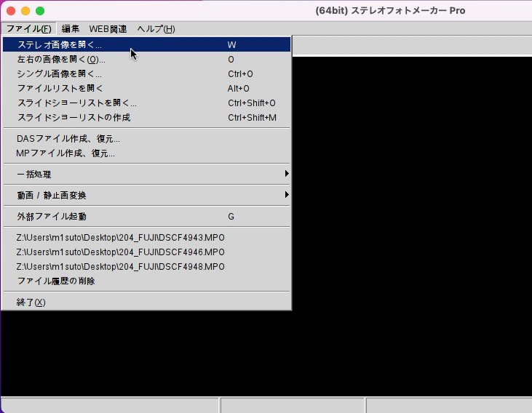The image size is (532, 413).
Task: Open recent file DSCF4948.MPO
Action: pos(146,267)
